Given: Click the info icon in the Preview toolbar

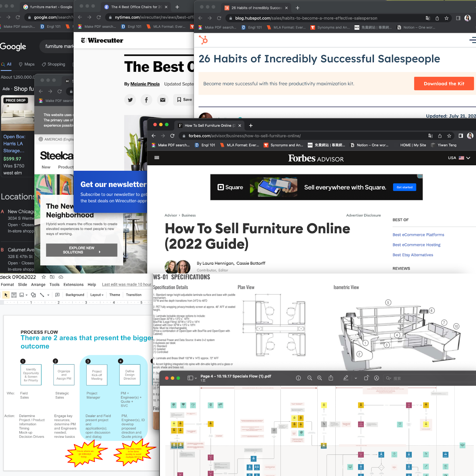Looking at the screenshot, I should click(298, 378).
